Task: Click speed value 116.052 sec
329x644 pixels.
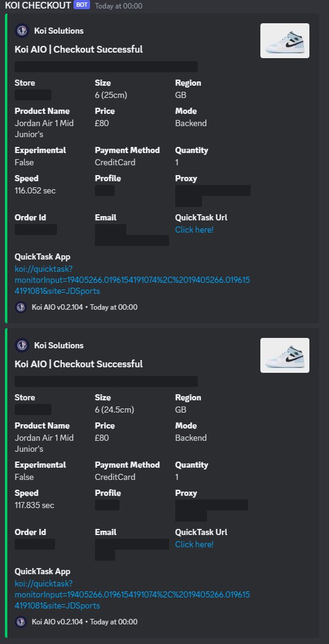Action: [35, 190]
